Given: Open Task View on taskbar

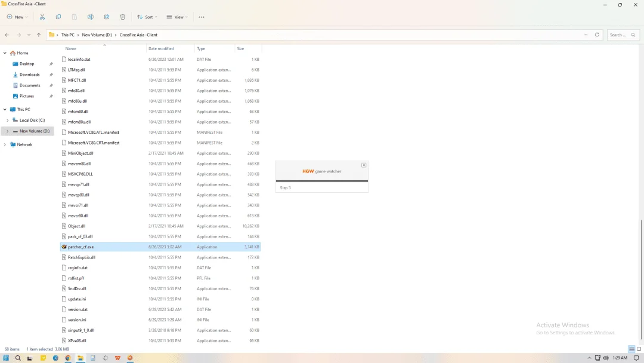Looking at the screenshot, I should tap(30, 358).
